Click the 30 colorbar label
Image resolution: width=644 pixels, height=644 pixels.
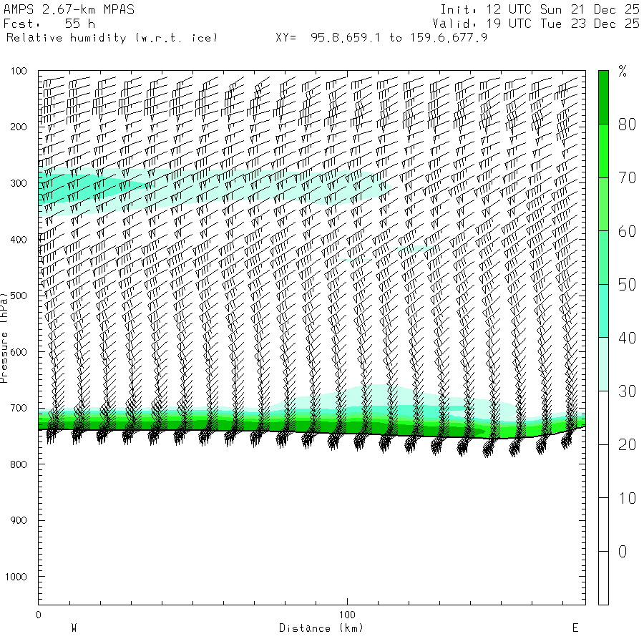click(x=627, y=391)
